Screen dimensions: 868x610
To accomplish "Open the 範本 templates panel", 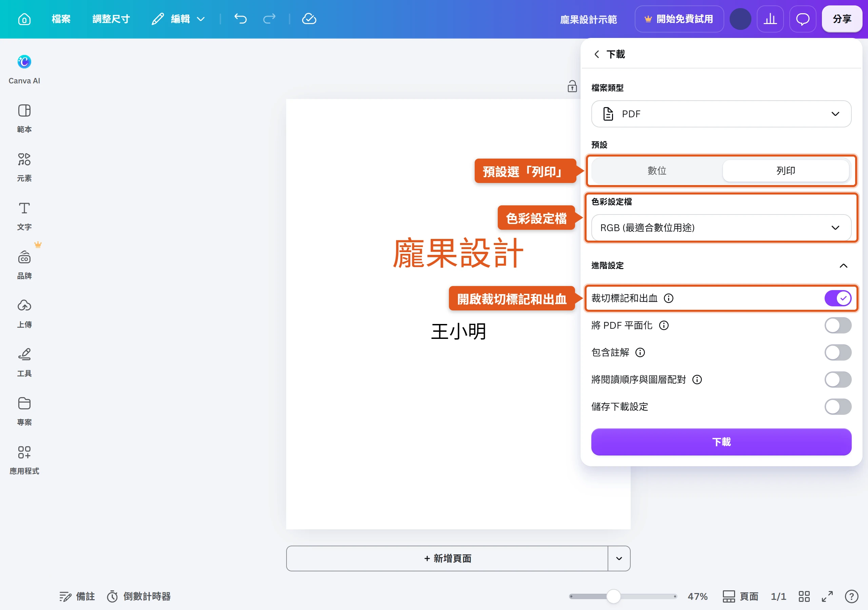I will coord(24,118).
